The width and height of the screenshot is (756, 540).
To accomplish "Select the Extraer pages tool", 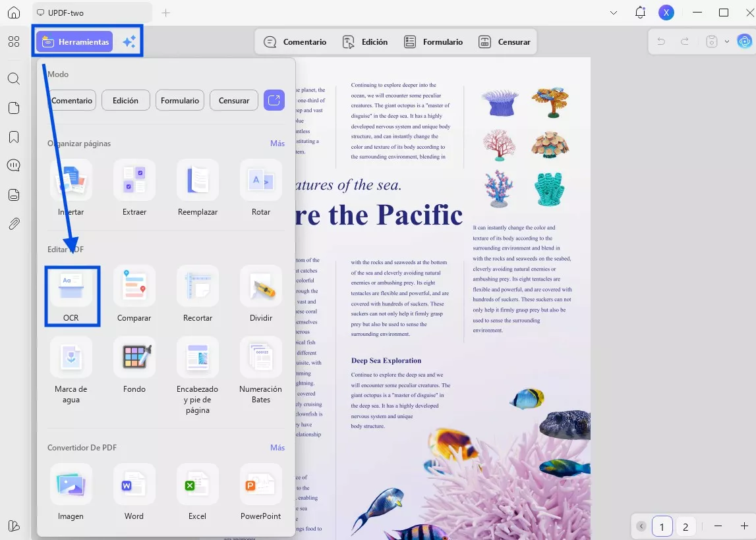I will click(134, 188).
